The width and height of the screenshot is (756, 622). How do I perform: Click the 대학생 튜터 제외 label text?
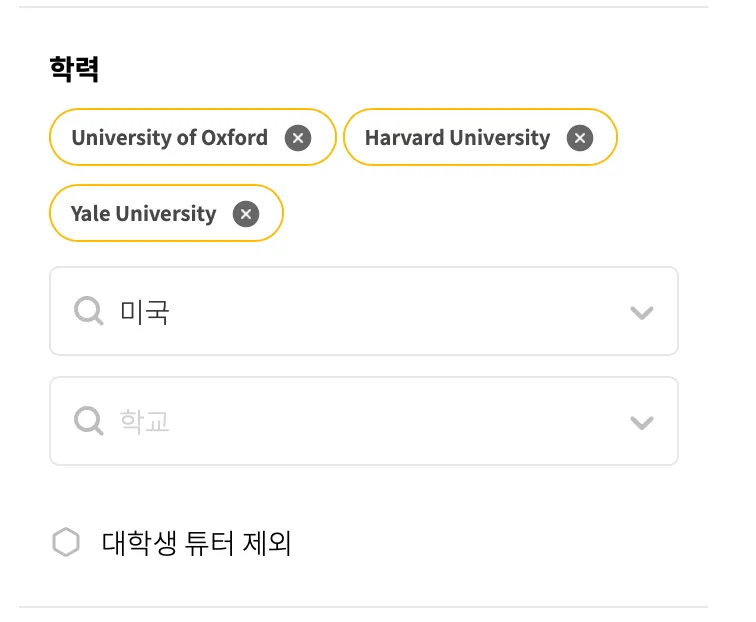click(x=196, y=544)
